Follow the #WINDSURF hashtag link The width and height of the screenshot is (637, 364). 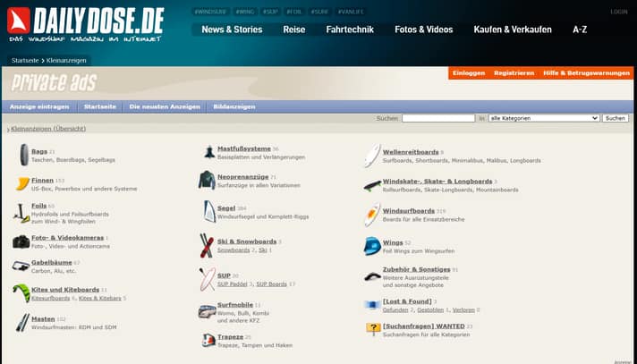[210, 12]
